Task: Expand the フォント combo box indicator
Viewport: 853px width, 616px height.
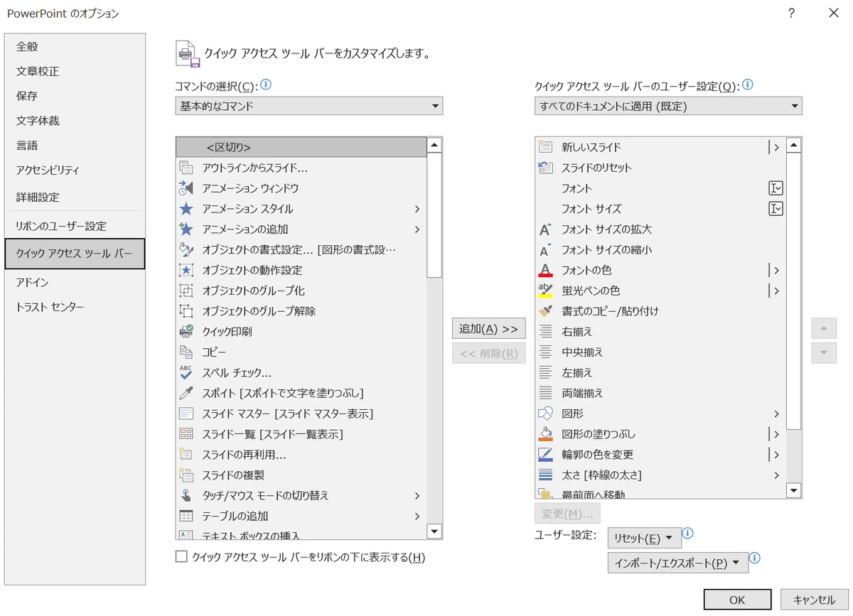Action: [776, 188]
